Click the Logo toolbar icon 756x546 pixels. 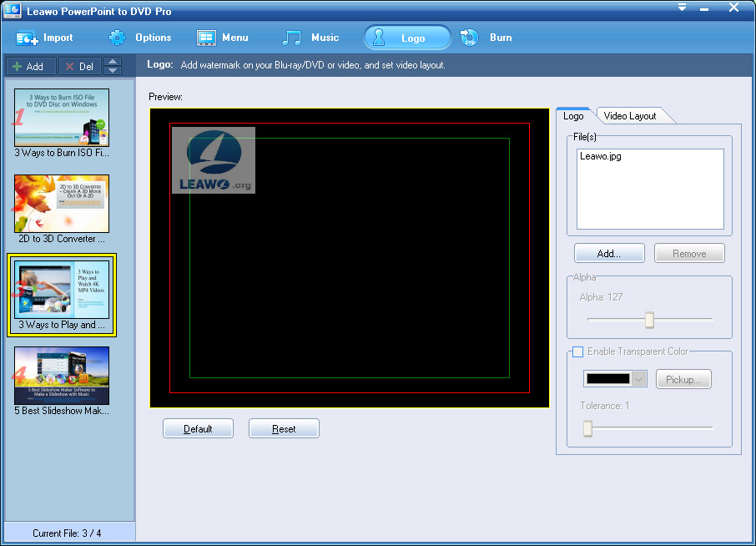tap(380, 38)
